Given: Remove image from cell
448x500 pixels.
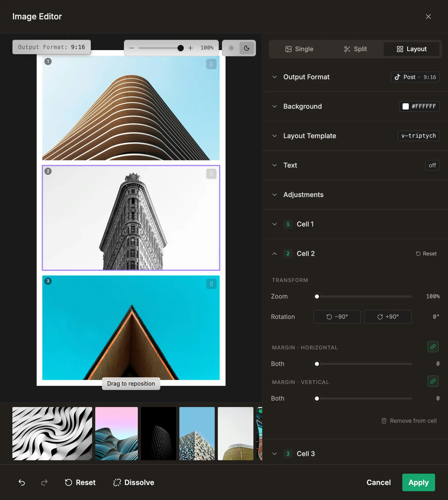Looking at the screenshot, I should pos(409,421).
